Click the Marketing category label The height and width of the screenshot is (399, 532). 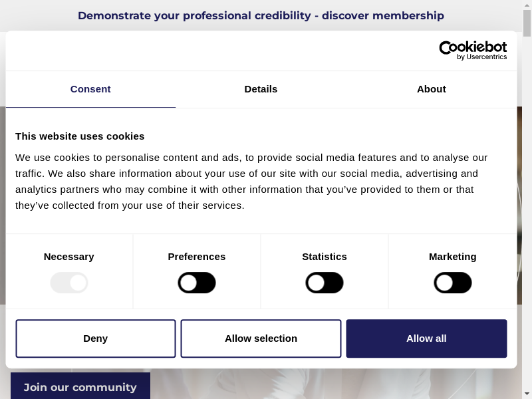pyautogui.click(x=453, y=257)
